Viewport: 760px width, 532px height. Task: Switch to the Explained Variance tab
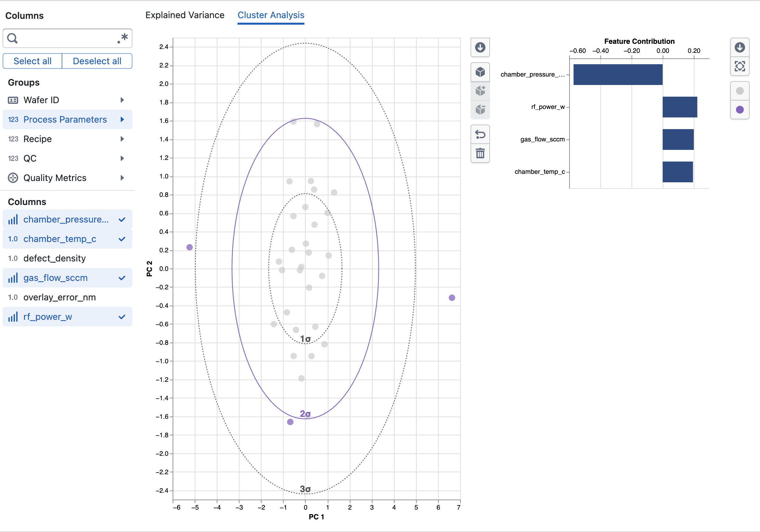pos(185,15)
